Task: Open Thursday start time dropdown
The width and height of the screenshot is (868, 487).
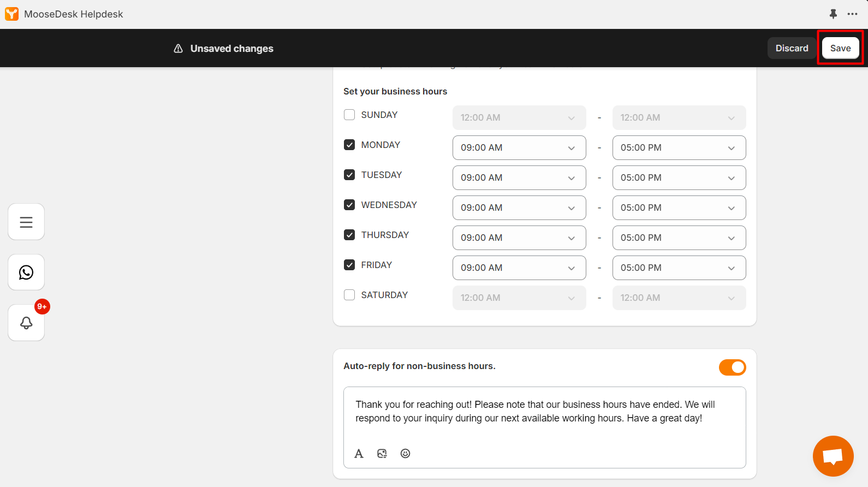Action: pos(519,237)
